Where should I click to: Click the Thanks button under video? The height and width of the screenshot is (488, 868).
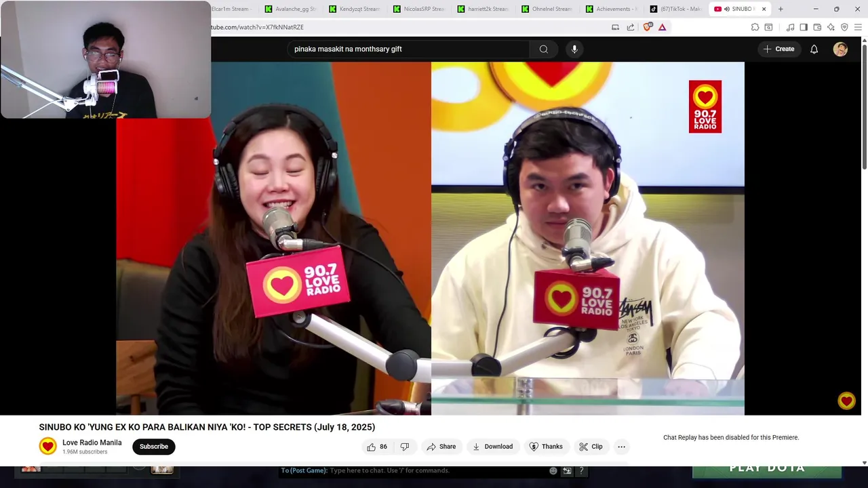546,447
